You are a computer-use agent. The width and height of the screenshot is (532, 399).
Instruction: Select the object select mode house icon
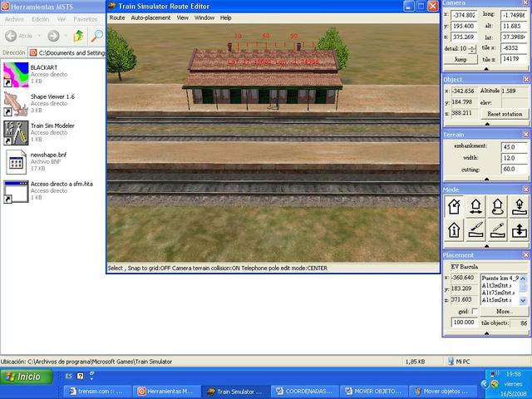pyautogui.click(x=455, y=207)
